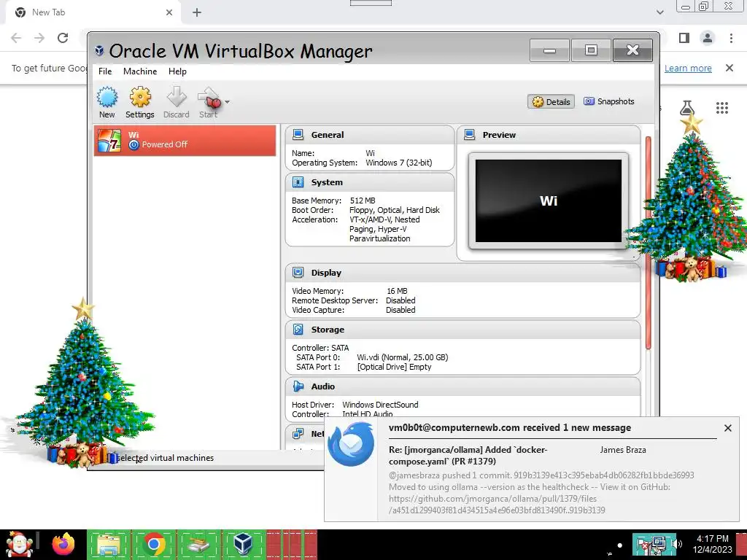Click the Controller: SATA line
Screen dimensions: 747x560
[320, 348]
